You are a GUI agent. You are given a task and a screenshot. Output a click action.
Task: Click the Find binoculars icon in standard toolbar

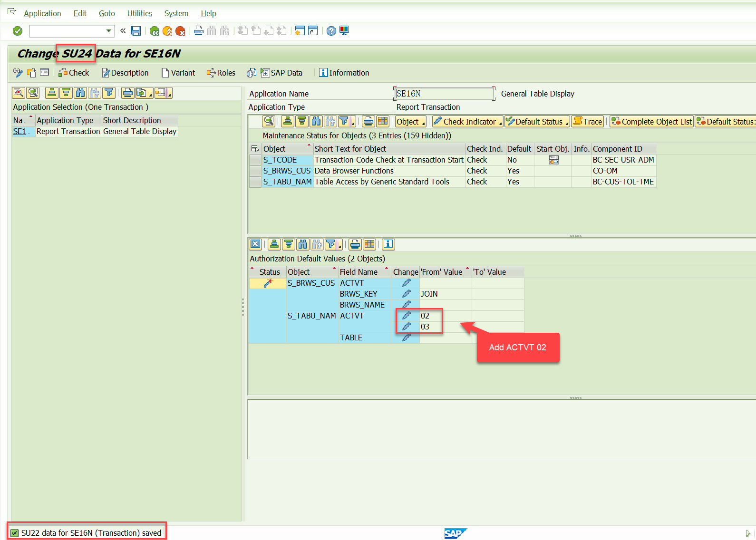point(212,31)
